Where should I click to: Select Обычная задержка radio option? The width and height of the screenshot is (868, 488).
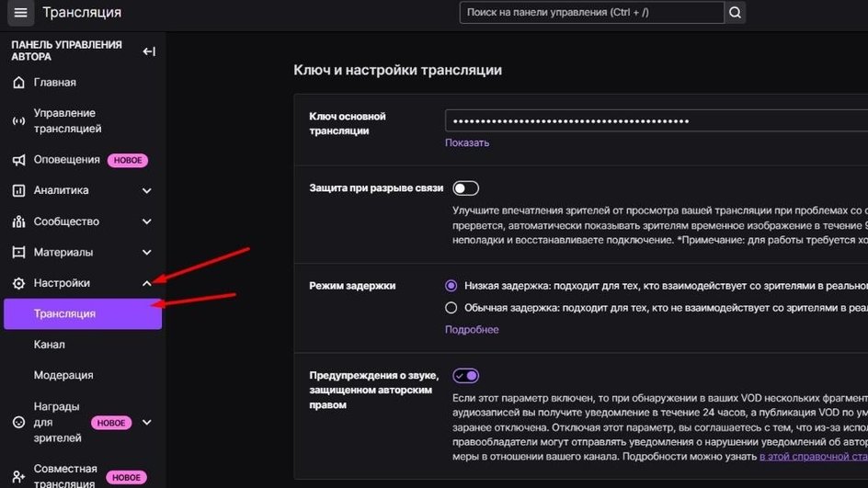[451, 308]
